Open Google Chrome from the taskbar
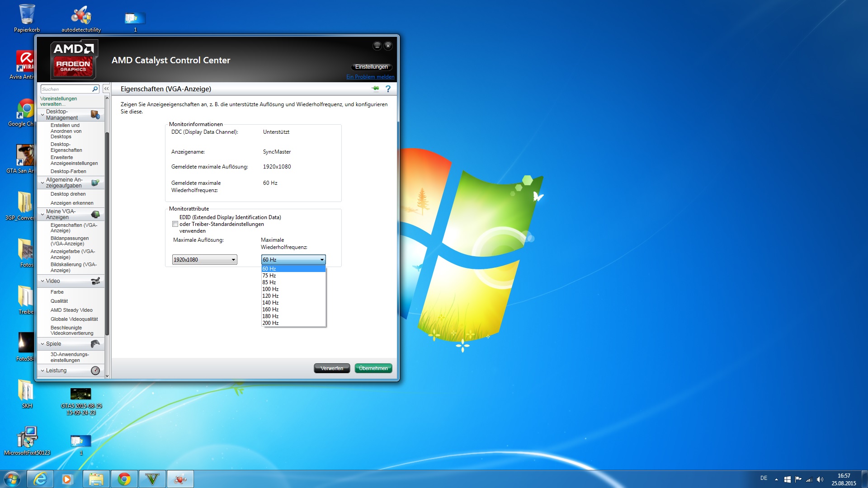 click(x=124, y=479)
